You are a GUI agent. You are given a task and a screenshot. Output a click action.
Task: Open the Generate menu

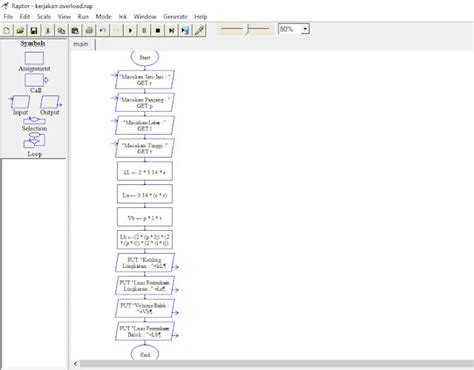(x=175, y=17)
